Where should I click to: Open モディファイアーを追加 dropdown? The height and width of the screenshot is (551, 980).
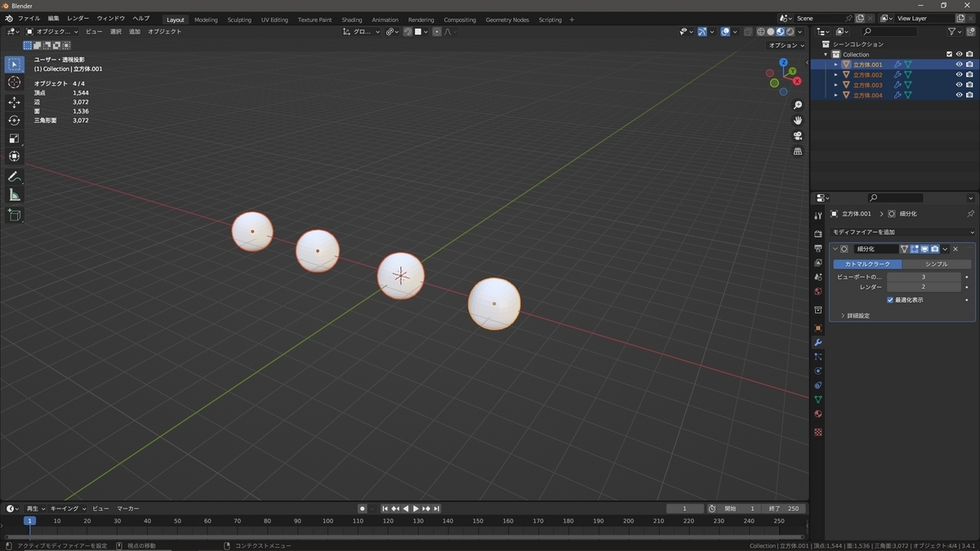[x=902, y=233]
